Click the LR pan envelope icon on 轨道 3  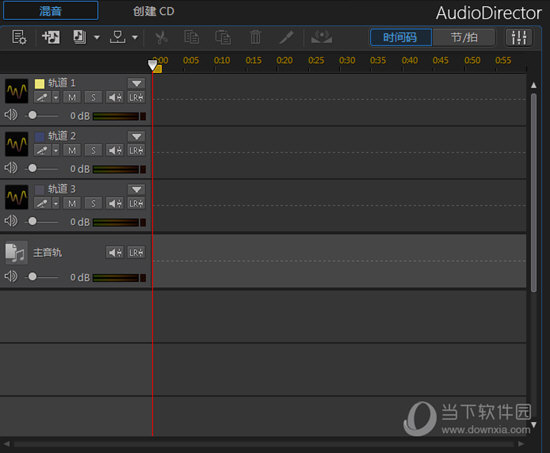pyautogui.click(x=136, y=203)
